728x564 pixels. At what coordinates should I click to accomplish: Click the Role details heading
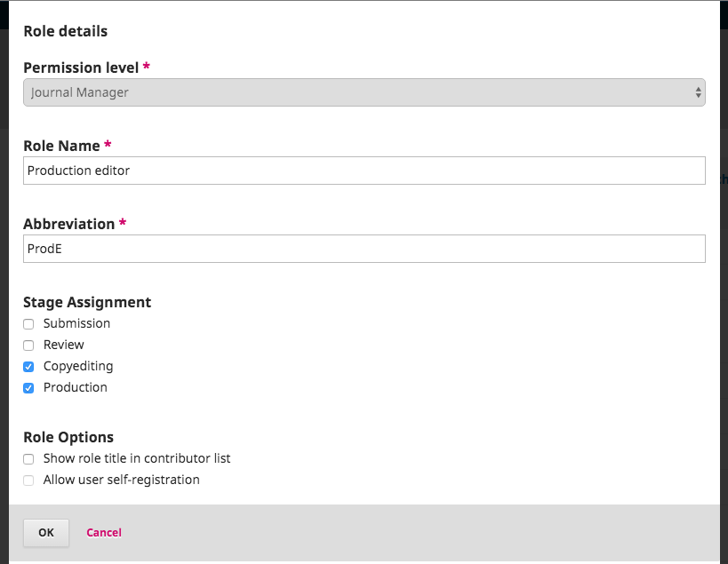[x=65, y=31]
